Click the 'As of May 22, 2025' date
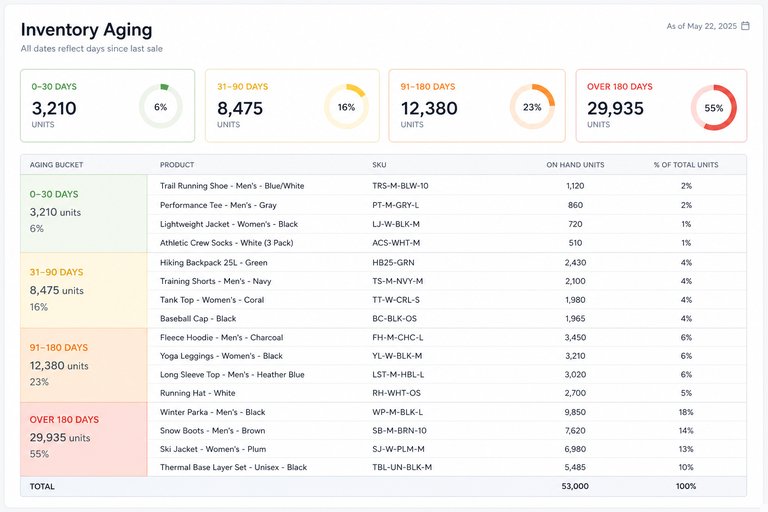This screenshot has width=768, height=512. click(x=701, y=26)
